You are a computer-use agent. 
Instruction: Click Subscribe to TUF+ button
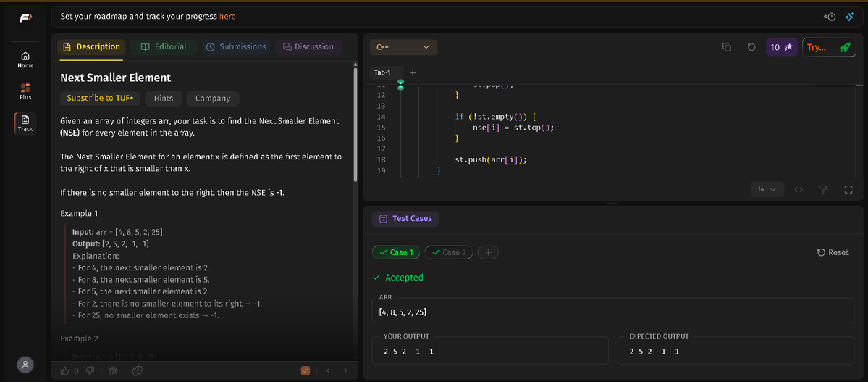100,98
